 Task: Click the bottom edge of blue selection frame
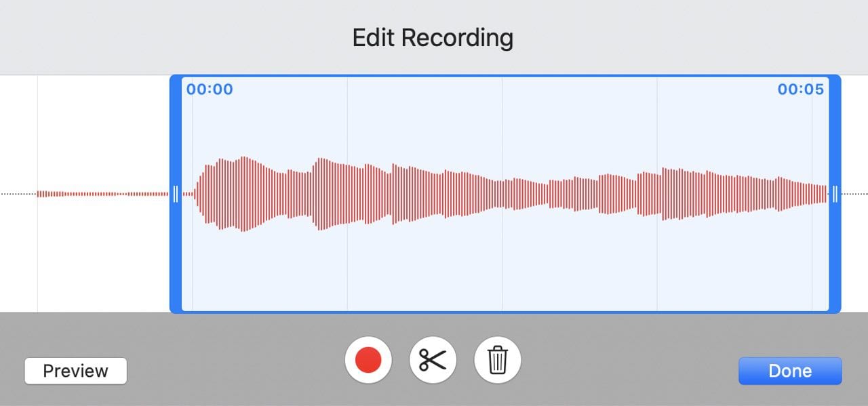505,312
